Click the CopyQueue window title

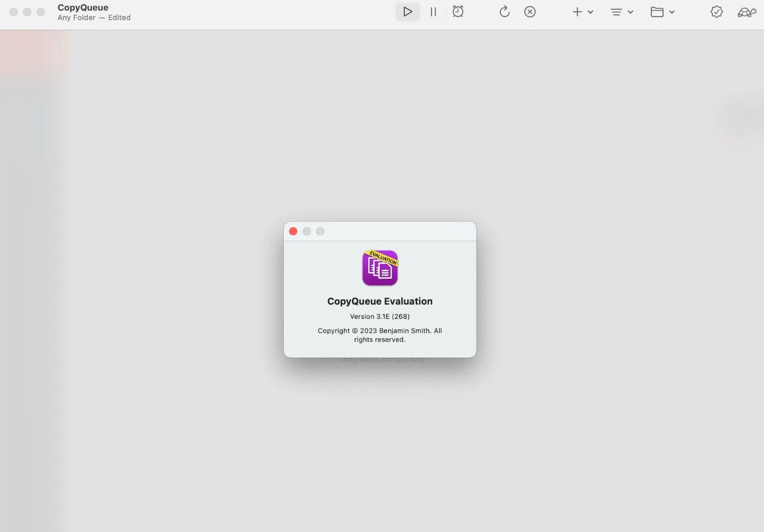[x=83, y=7]
